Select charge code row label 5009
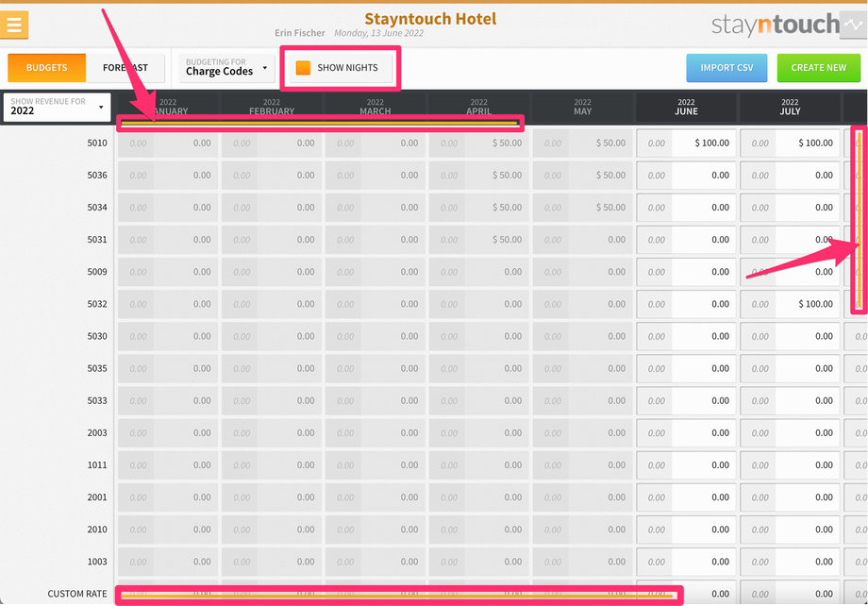The image size is (868, 606). tap(97, 272)
